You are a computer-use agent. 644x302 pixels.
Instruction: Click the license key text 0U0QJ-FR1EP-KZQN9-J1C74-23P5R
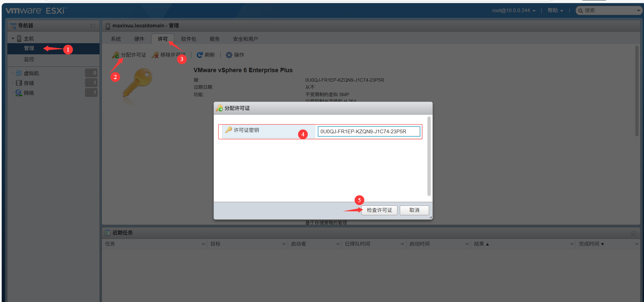click(344, 80)
